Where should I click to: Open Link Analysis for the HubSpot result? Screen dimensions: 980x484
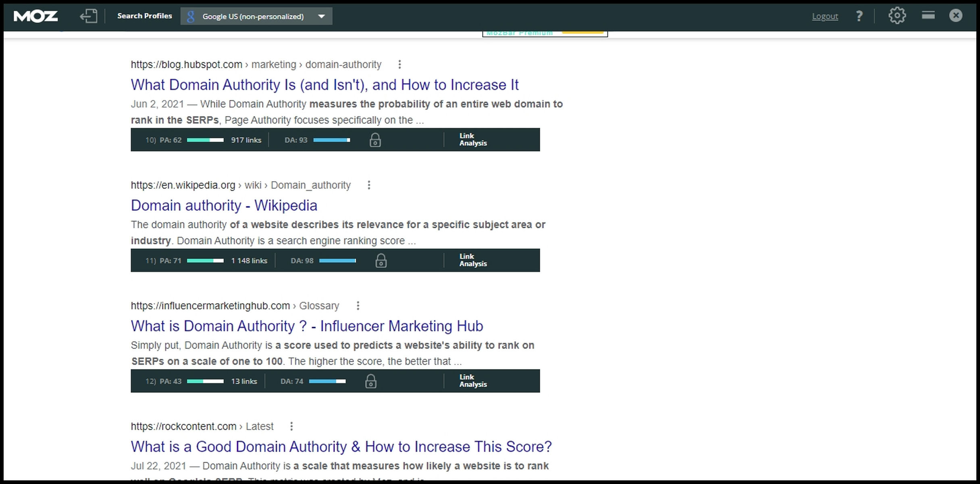(473, 140)
